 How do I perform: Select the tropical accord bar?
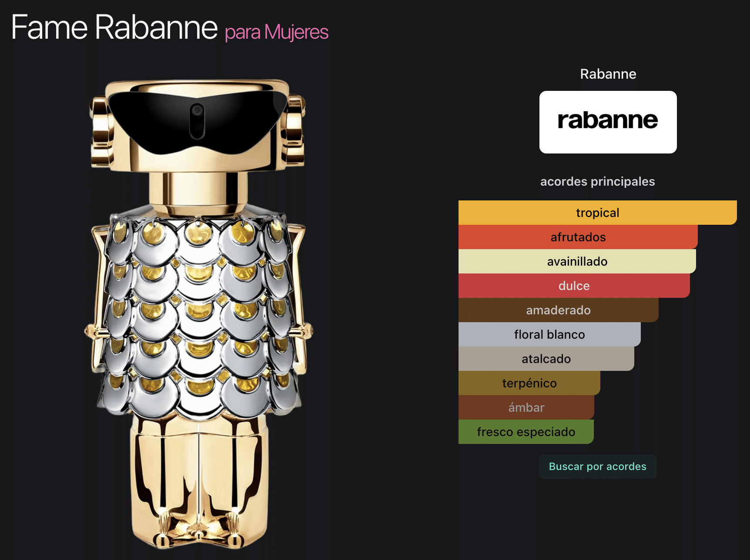(597, 213)
